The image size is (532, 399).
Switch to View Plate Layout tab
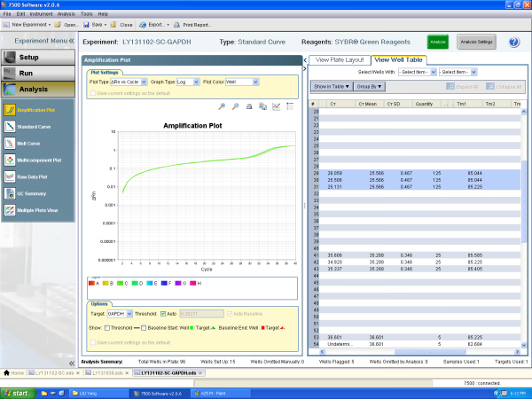coord(340,59)
